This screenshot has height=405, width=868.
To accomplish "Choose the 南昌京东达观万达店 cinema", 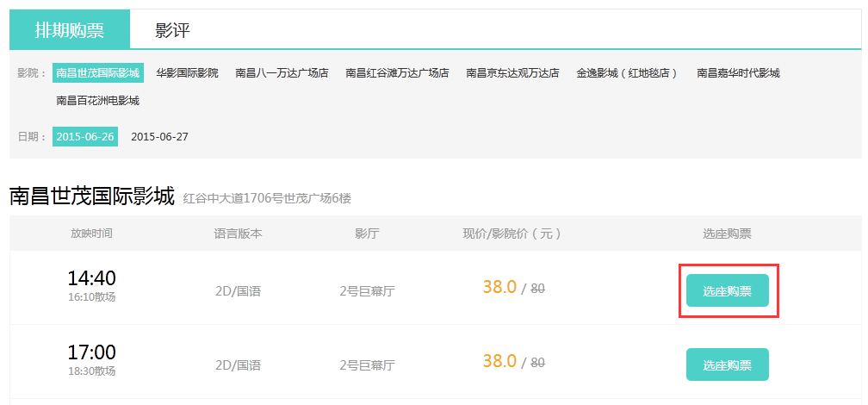I will pos(512,73).
